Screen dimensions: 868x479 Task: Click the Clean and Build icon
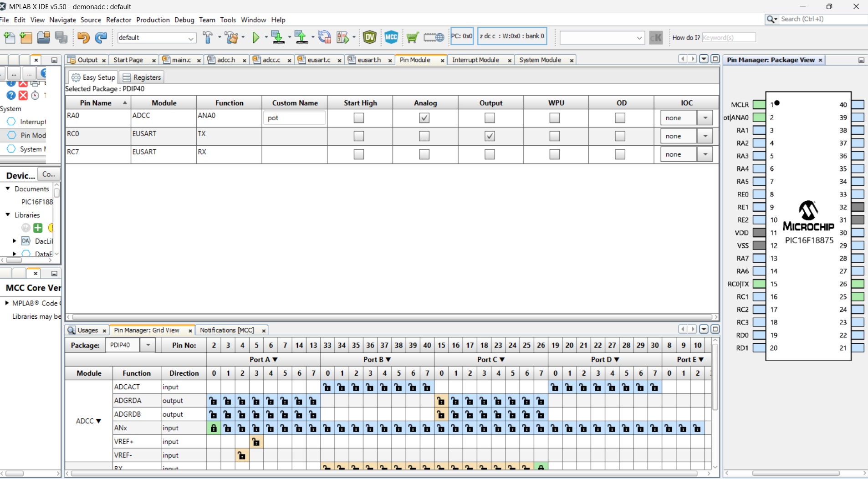pyautogui.click(x=232, y=37)
